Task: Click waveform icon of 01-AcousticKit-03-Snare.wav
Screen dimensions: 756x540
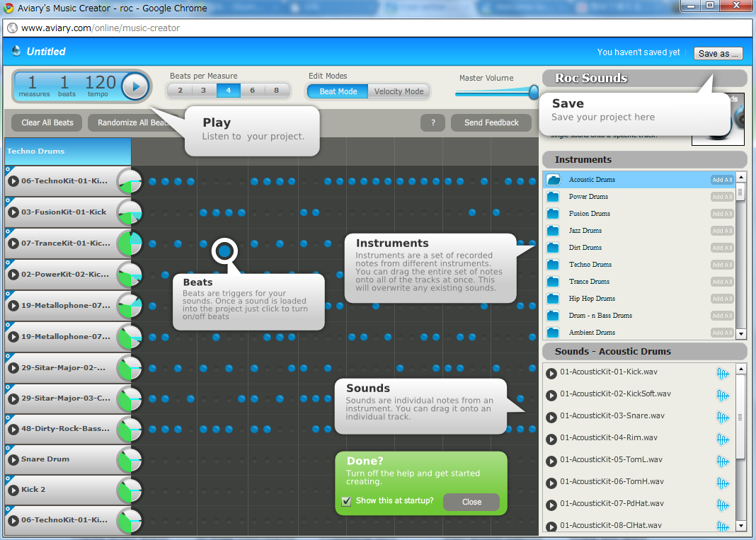Action: pyautogui.click(x=722, y=417)
